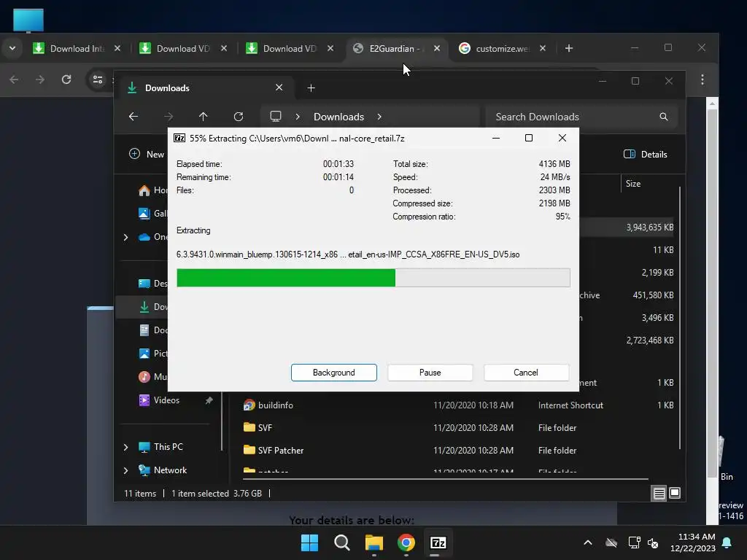This screenshot has height=560, width=747.
Task: Switch Explorer to details list view
Action: pos(659,494)
